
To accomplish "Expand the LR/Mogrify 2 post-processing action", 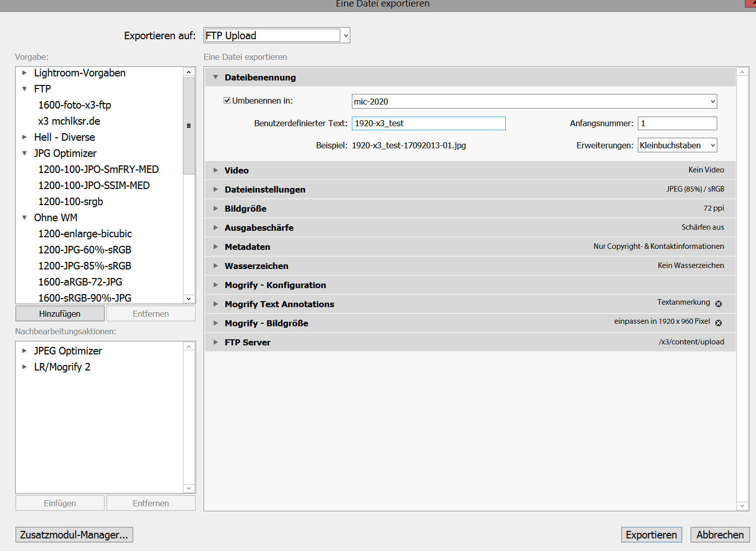I will pos(24,366).
